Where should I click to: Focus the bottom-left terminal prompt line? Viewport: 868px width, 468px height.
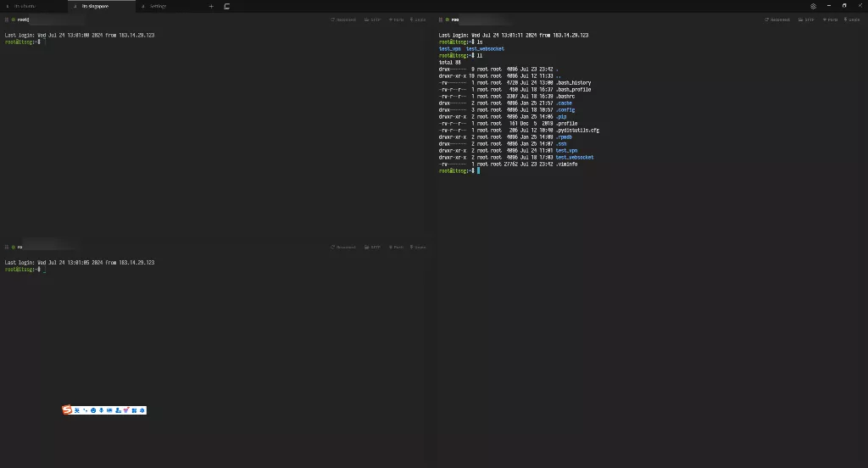[x=25, y=270]
